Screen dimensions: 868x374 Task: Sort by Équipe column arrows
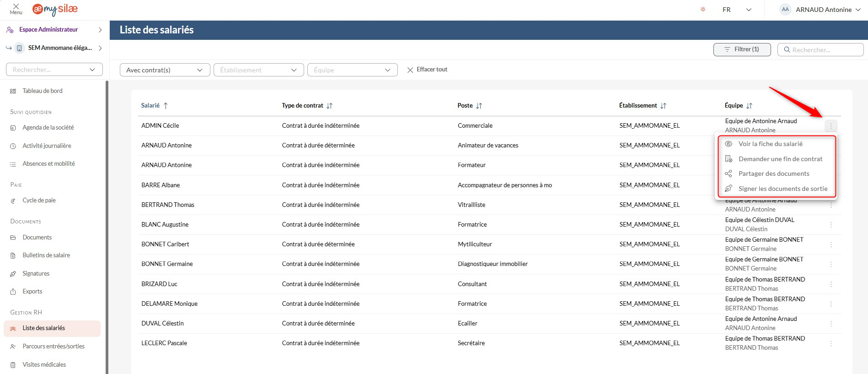point(749,106)
